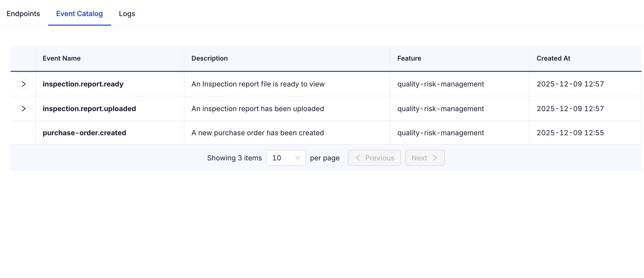Click the 12:55 created-at timestamp
The height and width of the screenshot is (278, 644).
(x=570, y=133)
